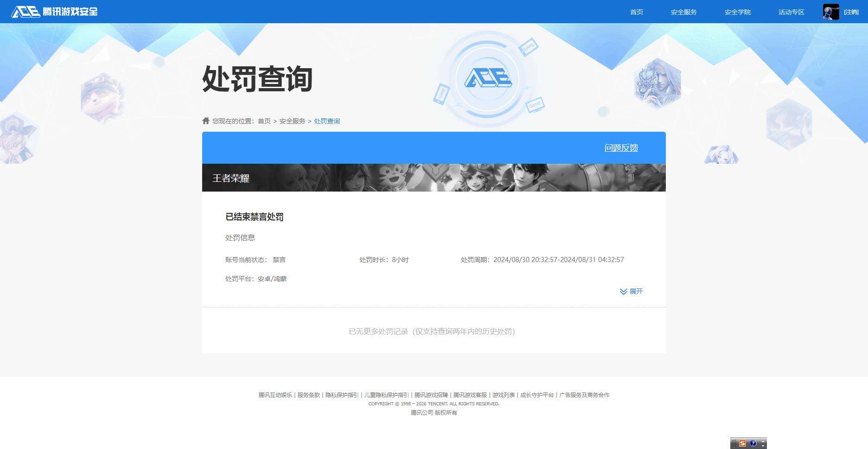The image size is (868, 449).
Task: Click the 问题反馈 feedback link
Action: pyautogui.click(x=621, y=148)
